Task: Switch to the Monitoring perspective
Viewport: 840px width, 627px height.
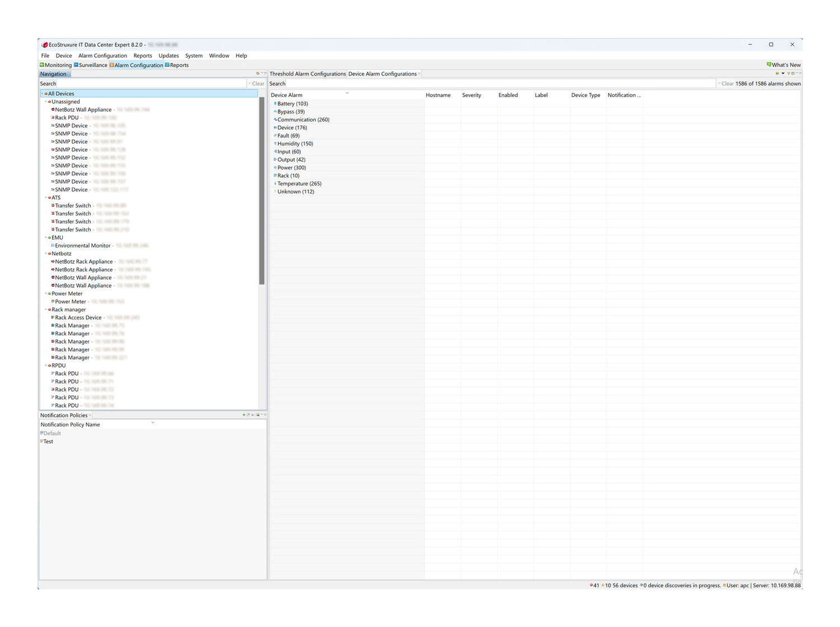Action: [x=55, y=65]
